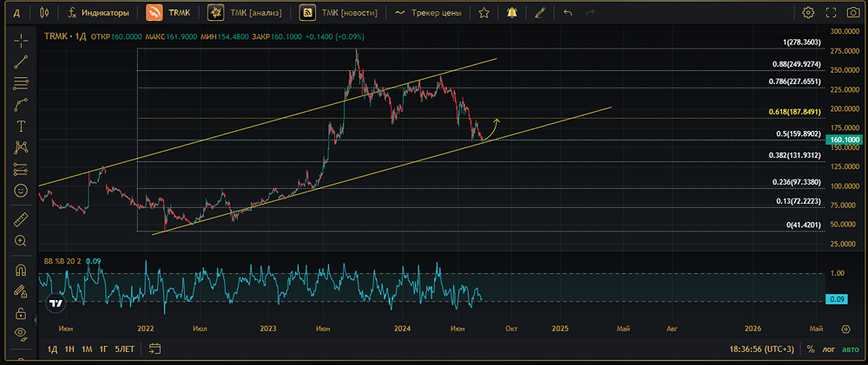Click the TradingView logo on indicator pane
The image size is (868, 365).
click(56, 303)
